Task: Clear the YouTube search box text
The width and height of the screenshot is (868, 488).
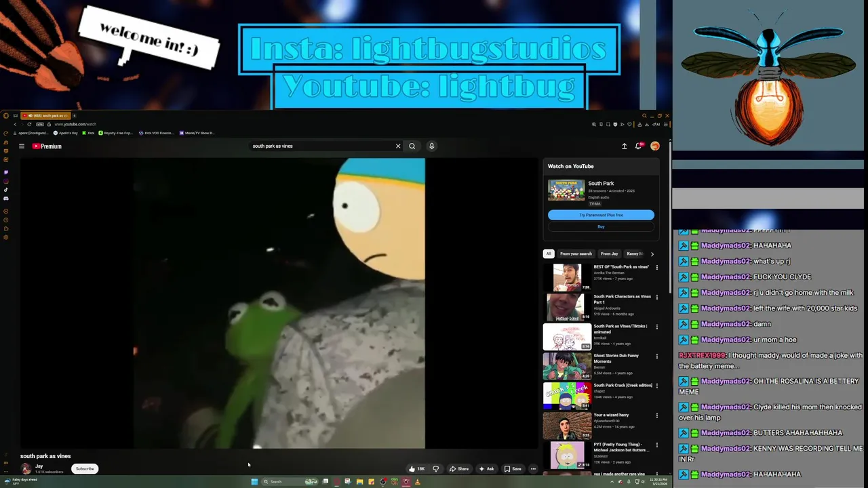Action: pyautogui.click(x=398, y=146)
